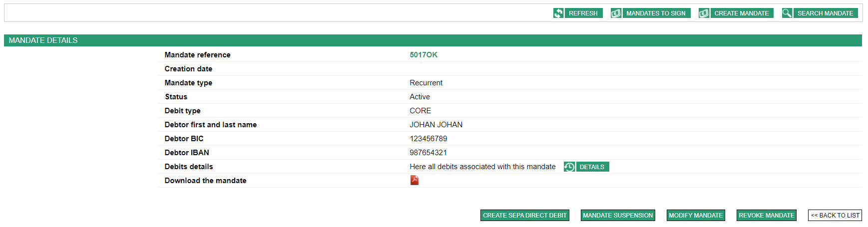Click the Mandates to Sign icon
The width and height of the screenshot is (868, 227).
coord(616,13)
